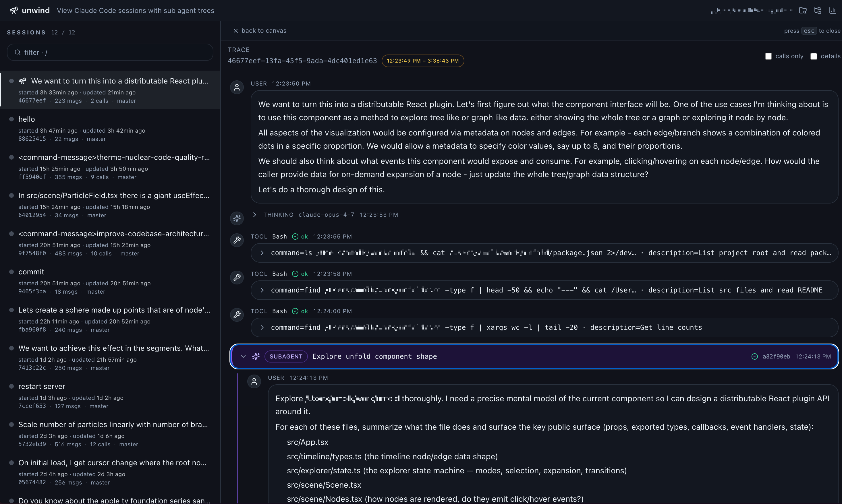Click the status dot beside the first session

[11, 81]
